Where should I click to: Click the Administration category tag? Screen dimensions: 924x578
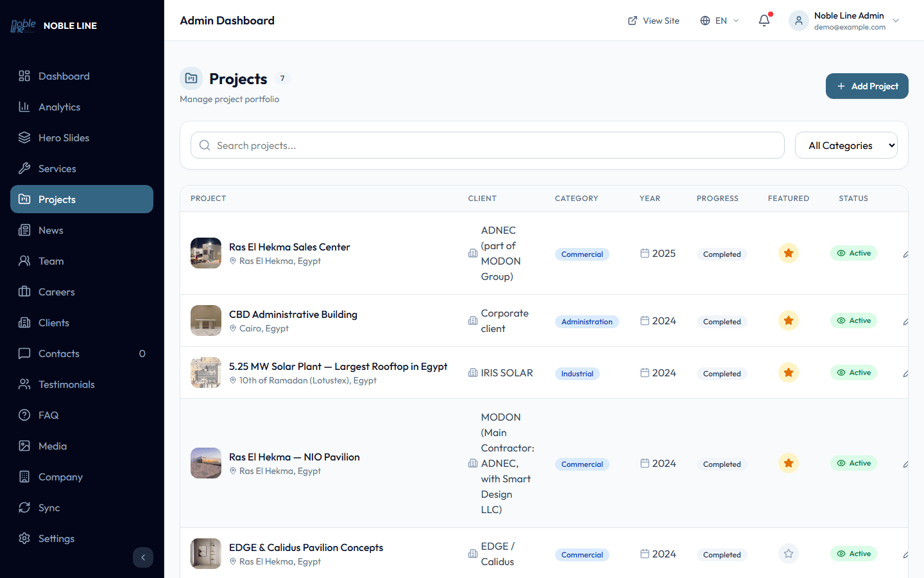coord(587,322)
